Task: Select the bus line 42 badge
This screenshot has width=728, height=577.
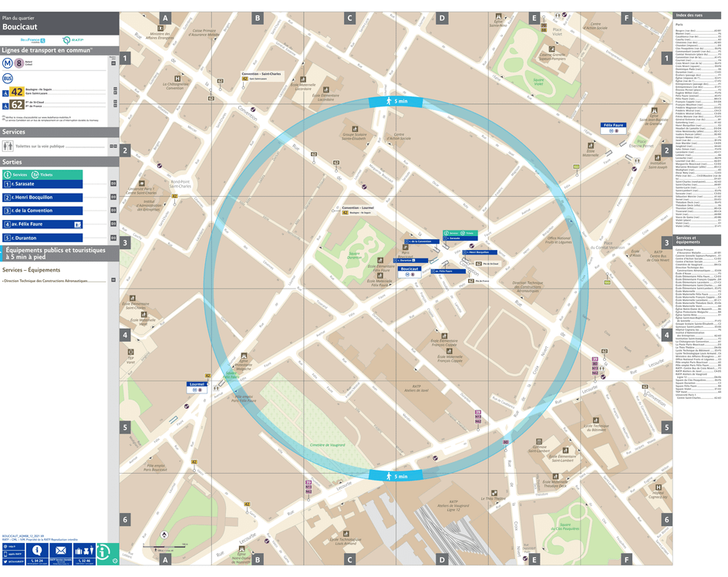Action: 16,92
